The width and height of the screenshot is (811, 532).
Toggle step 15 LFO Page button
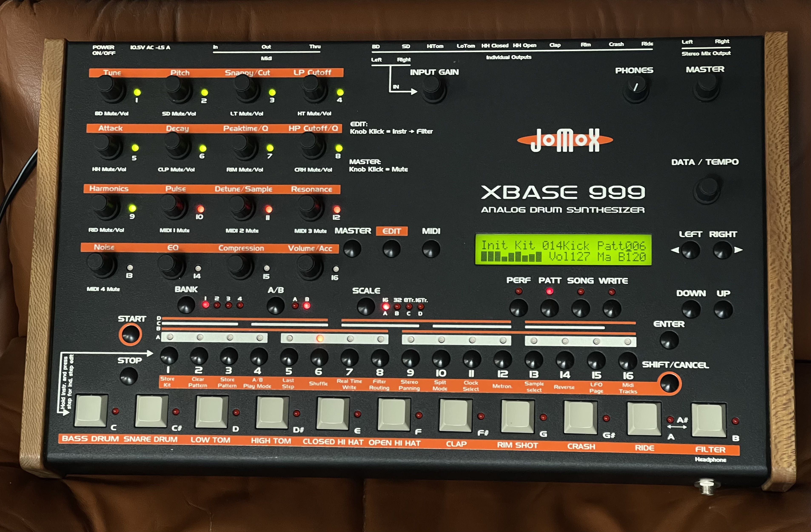pyautogui.click(x=596, y=361)
